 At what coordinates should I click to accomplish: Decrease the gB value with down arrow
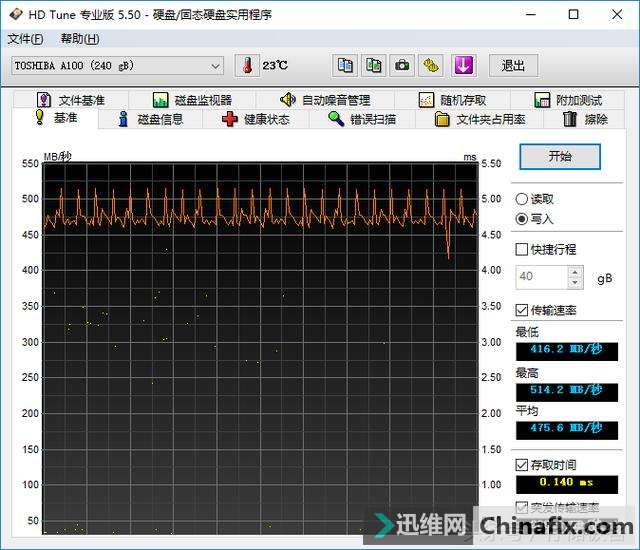click(x=575, y=283)
